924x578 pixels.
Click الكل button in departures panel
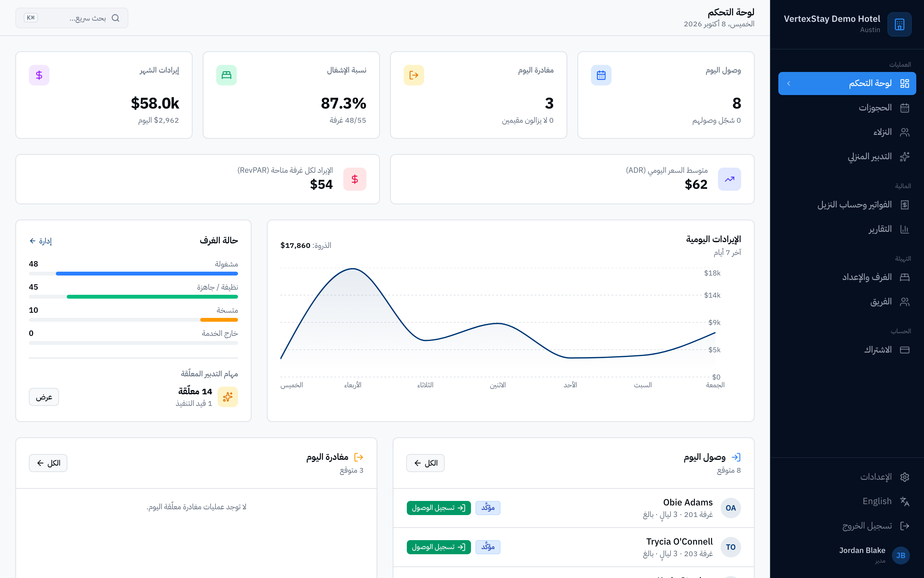point(48,463)
